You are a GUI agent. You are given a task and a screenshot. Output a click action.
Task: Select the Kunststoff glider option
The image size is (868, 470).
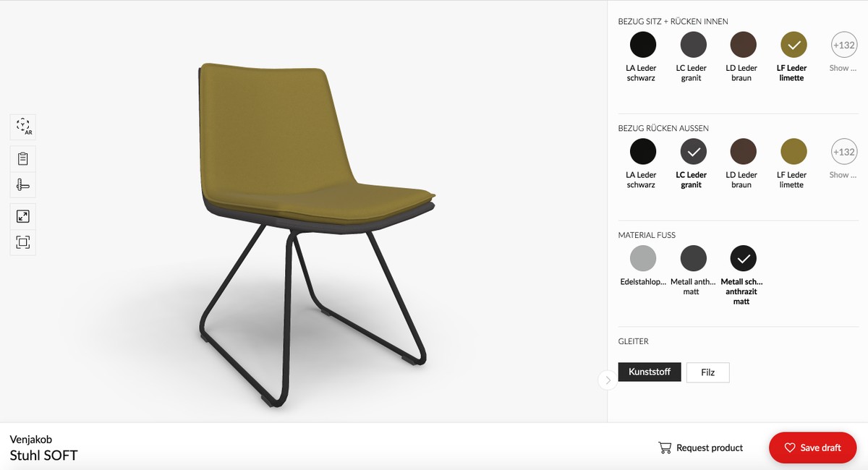click(x=650, y=372)
